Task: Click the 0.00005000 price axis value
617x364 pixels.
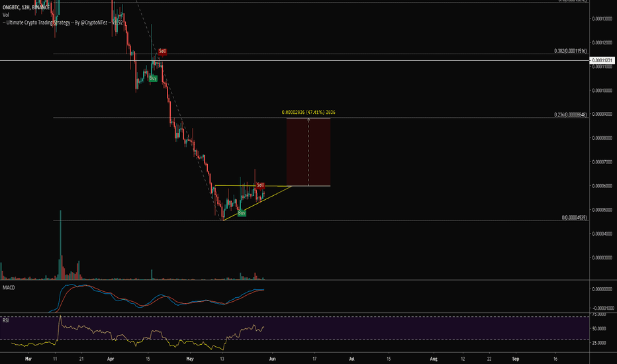Action: coord(602,210)
